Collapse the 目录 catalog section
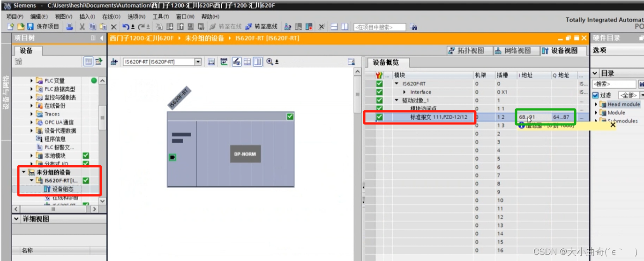 [x=595, y=73]
